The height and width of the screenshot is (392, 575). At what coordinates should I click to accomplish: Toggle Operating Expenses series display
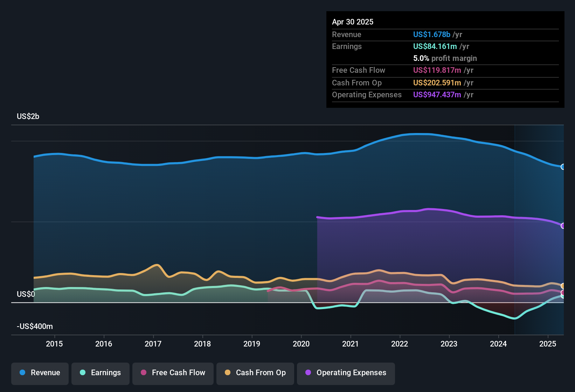(346, 373)
